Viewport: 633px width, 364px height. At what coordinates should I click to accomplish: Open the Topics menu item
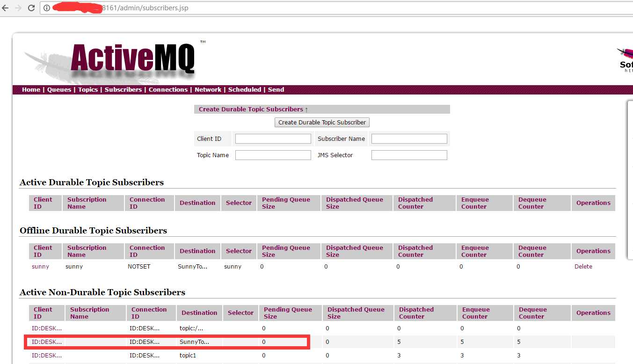click(88, 90)
